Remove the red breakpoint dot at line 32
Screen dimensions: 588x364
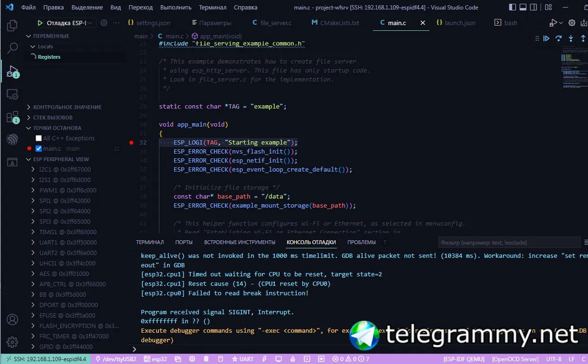[131, 142]
